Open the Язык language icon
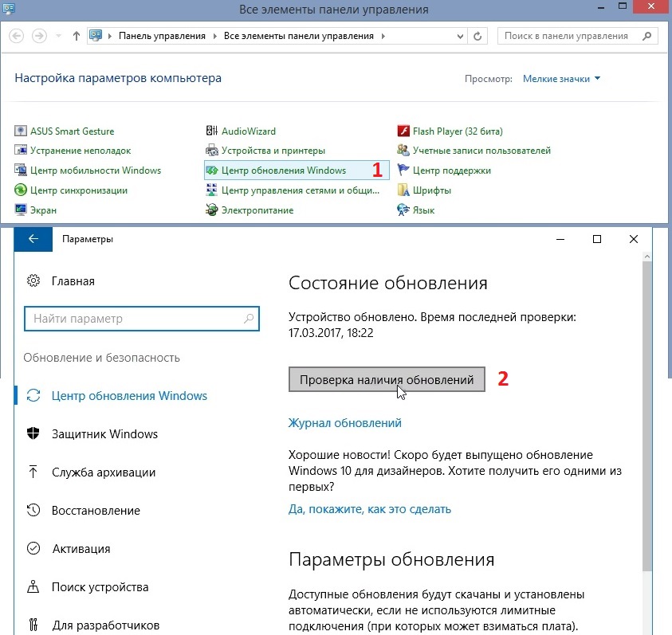 pyautogui.click(x=403, y=210)
